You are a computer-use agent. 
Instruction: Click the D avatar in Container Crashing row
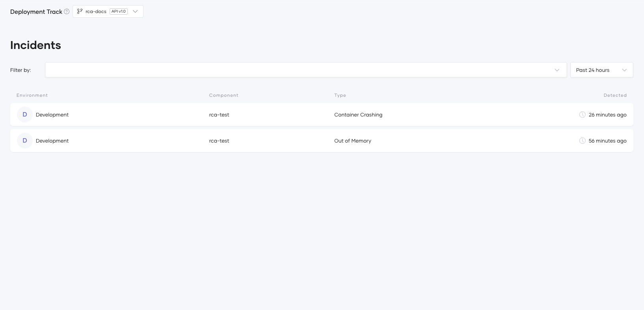25,115
